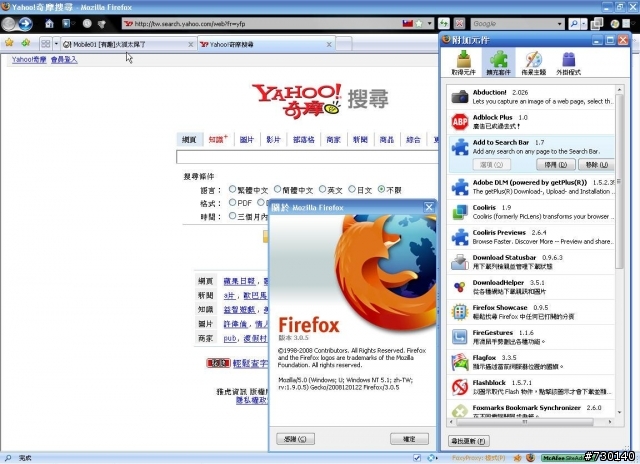Click the member login link
The height and width of the screenshot is (464, 640).
[x=64, y=60]
